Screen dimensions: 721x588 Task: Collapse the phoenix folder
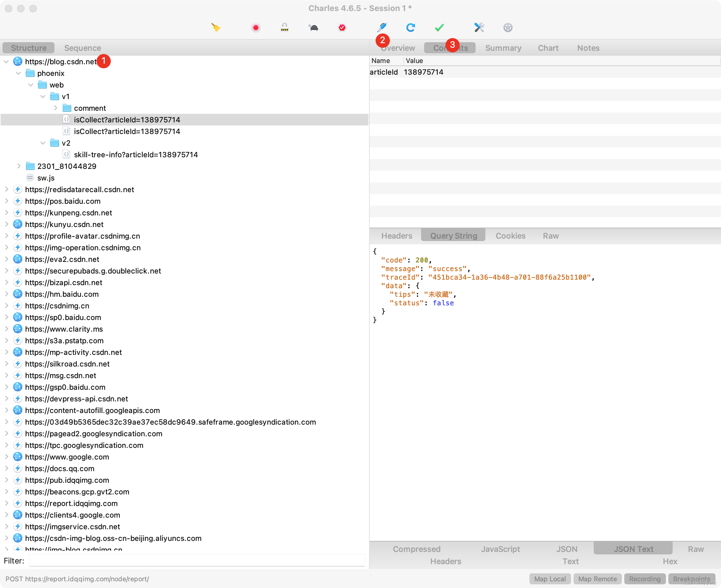19,73
